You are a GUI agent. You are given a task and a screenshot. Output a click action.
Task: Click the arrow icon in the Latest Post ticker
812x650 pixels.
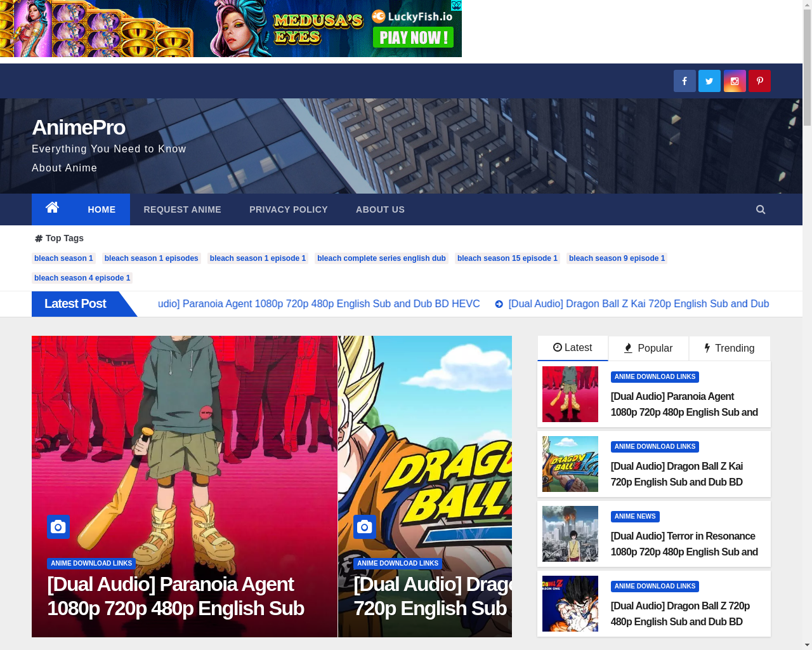(498, 304)
